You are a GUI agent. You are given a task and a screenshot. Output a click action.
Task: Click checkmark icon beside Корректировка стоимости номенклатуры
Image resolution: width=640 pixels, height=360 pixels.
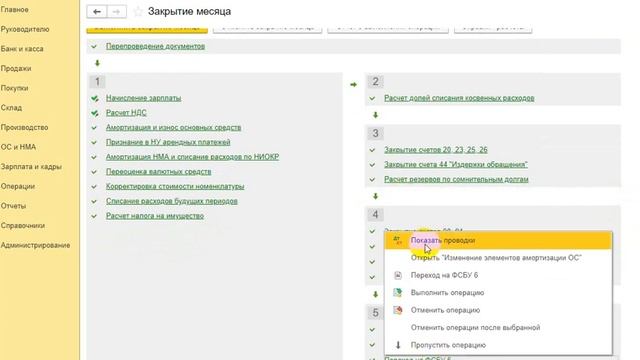(94, 187)
